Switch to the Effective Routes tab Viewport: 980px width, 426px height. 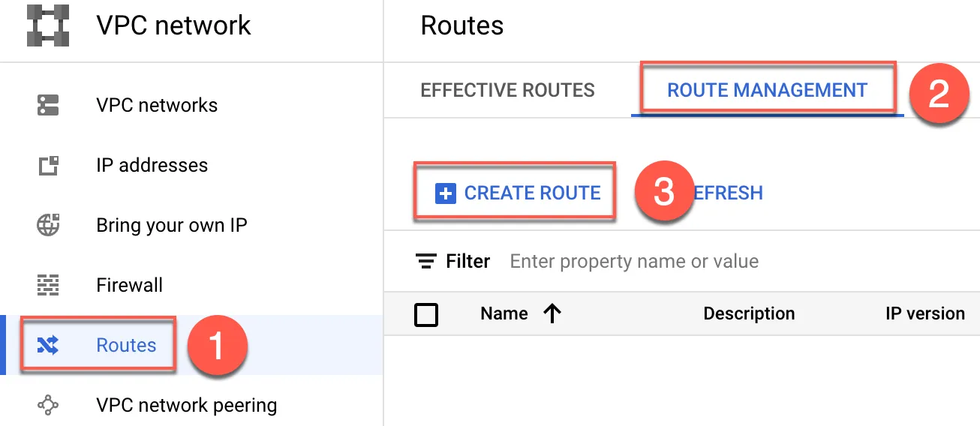pyautogui.click(x=507, y=91)
